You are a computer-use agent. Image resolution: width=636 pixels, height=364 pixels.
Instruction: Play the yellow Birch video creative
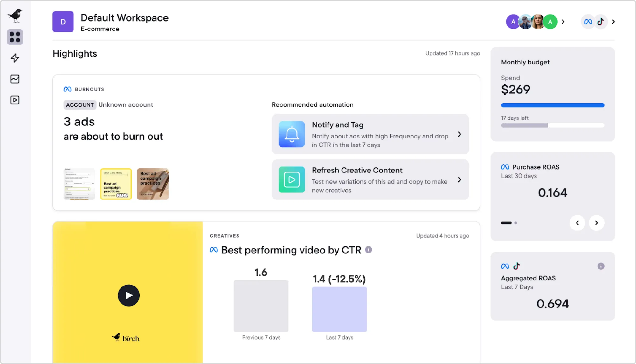(x=128, y=295)
